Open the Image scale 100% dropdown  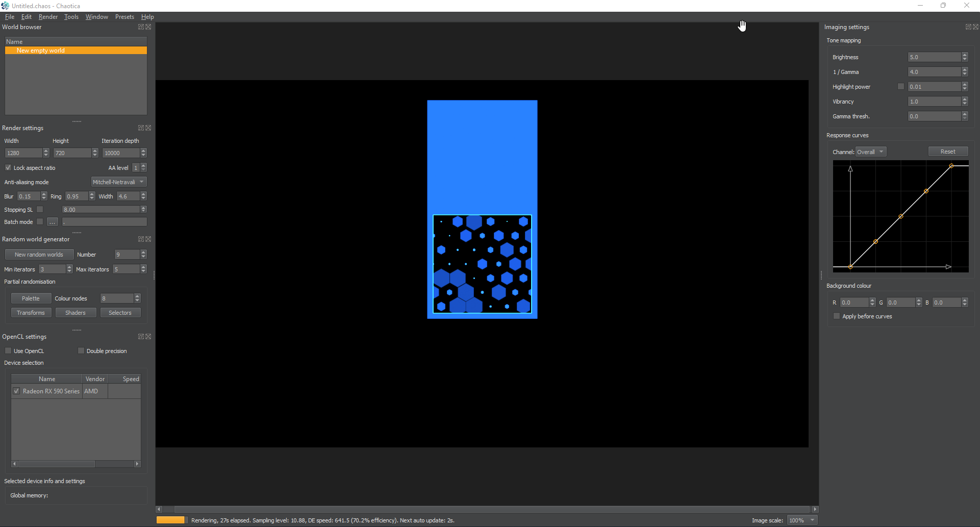(x=802, y=520)
